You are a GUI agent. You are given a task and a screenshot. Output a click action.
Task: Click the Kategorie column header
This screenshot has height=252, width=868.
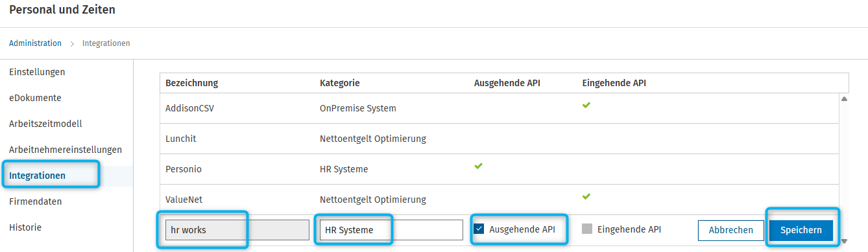click(340, 83)
